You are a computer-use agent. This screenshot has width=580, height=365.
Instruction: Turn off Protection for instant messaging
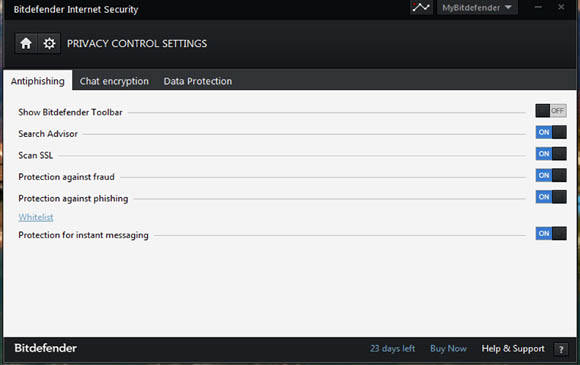pos(551,233)
